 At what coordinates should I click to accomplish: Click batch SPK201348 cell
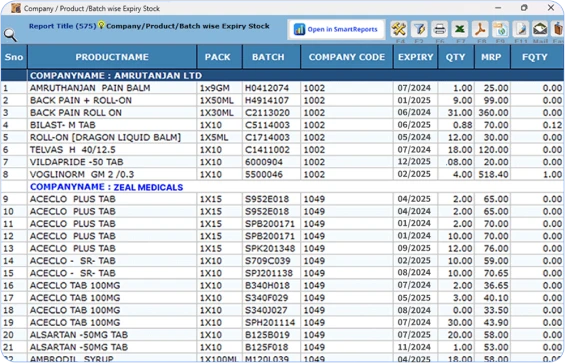[270, 248]
